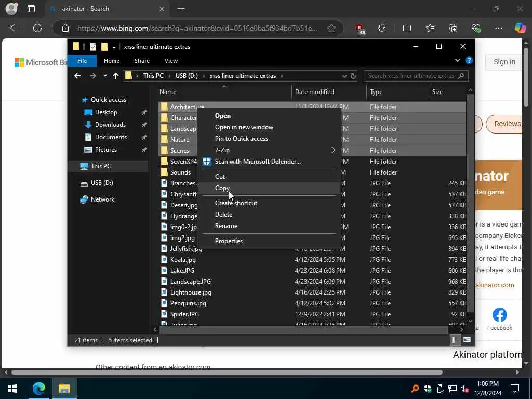Viewport: 532px width, 399px height.
Task: Sort by the Name column header
Action: point(168,92)
